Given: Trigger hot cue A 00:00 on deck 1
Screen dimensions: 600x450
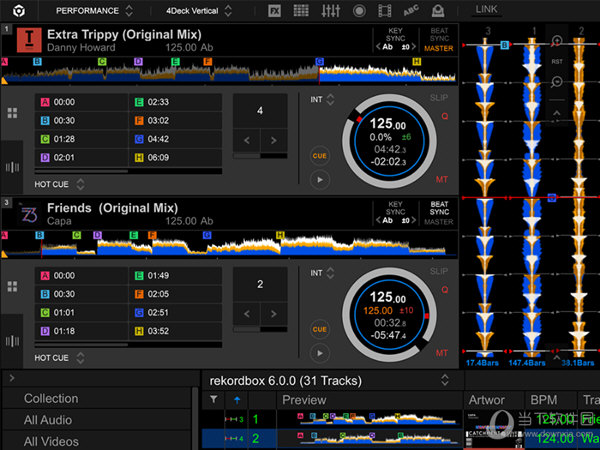Looking at the screenshot, I should click(82, 102).
